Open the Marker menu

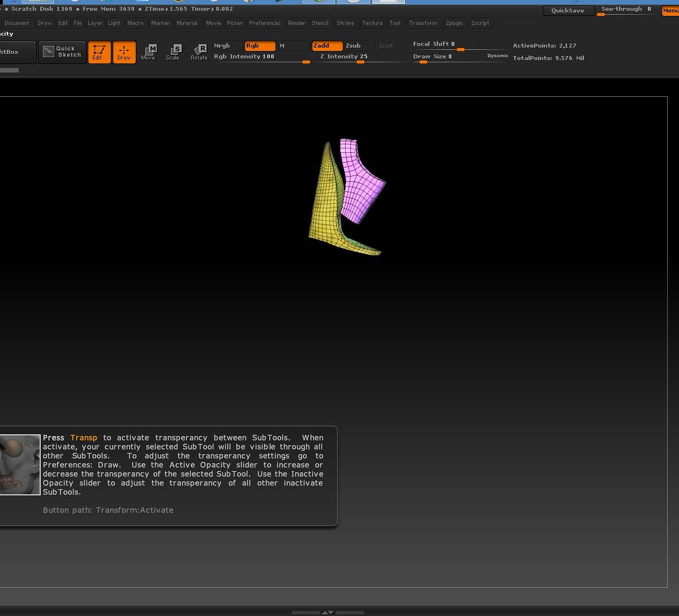click(160, 23)
